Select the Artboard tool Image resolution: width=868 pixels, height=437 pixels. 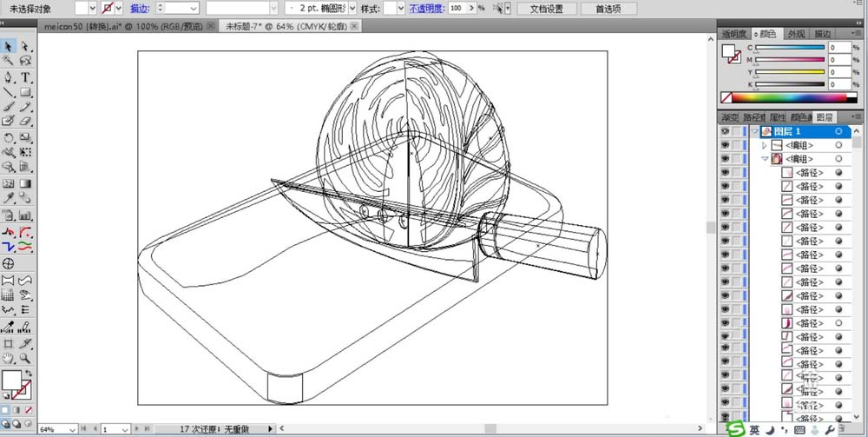(9, 343)
